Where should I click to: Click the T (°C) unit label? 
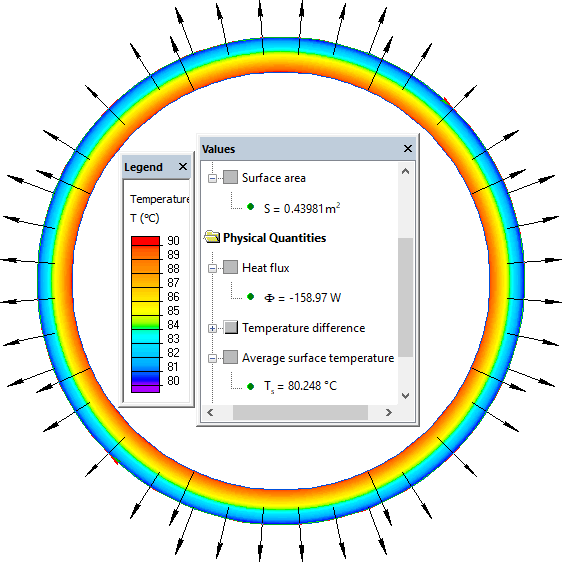pyautogui.click(x=144, y=218)
